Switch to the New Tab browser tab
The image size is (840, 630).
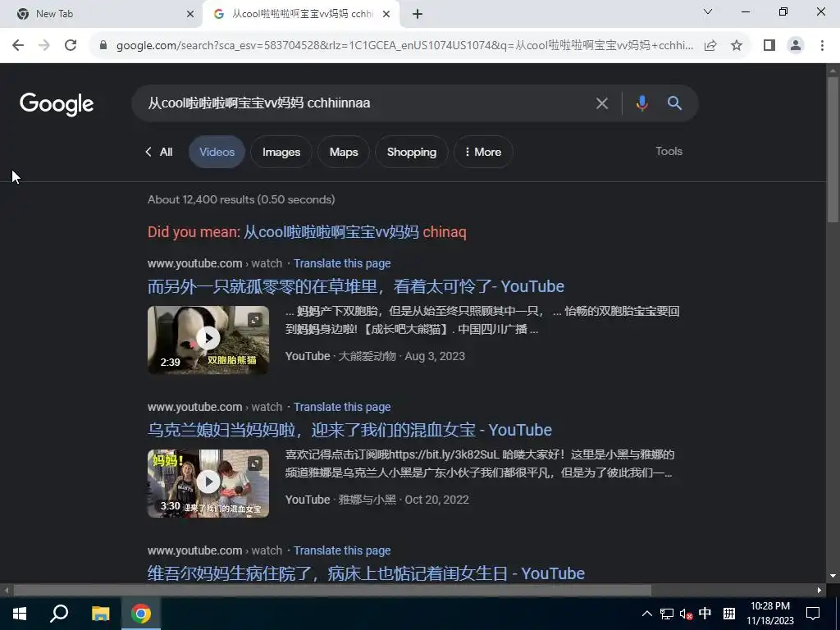101,14
